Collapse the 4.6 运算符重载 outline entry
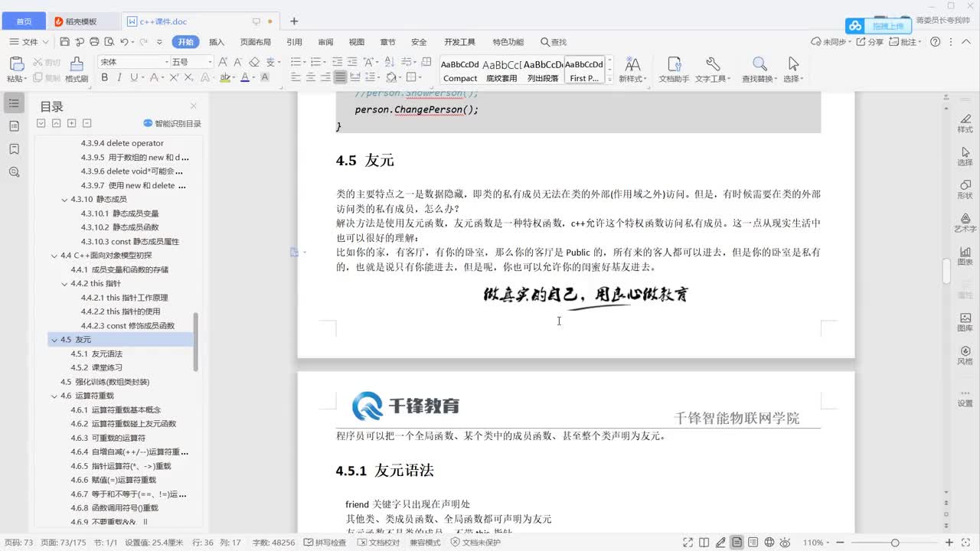Image resolution: width=980 pixels, height=551 pixels. 54,396
